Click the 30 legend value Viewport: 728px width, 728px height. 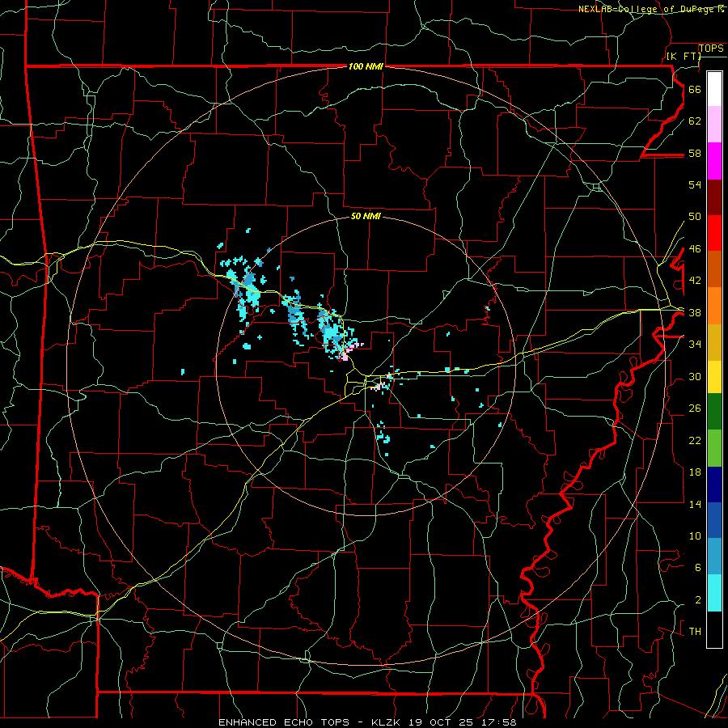point(695,376)
